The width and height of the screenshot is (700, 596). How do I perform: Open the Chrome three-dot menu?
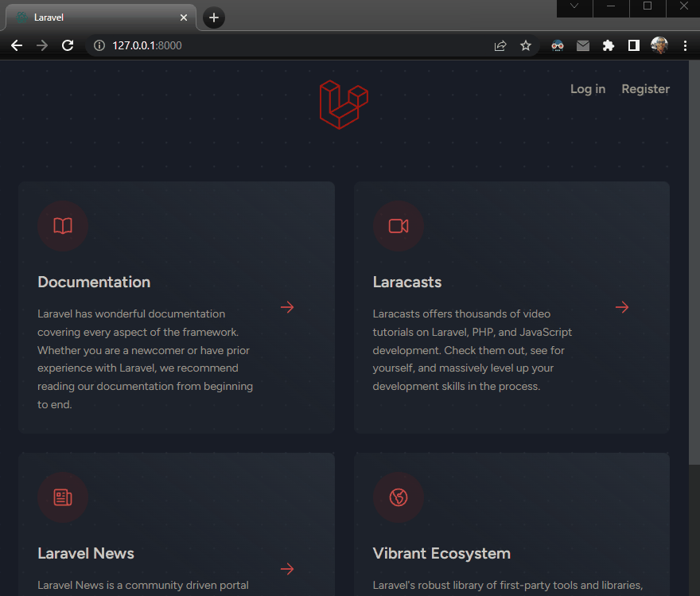click(x=685, y=45)
